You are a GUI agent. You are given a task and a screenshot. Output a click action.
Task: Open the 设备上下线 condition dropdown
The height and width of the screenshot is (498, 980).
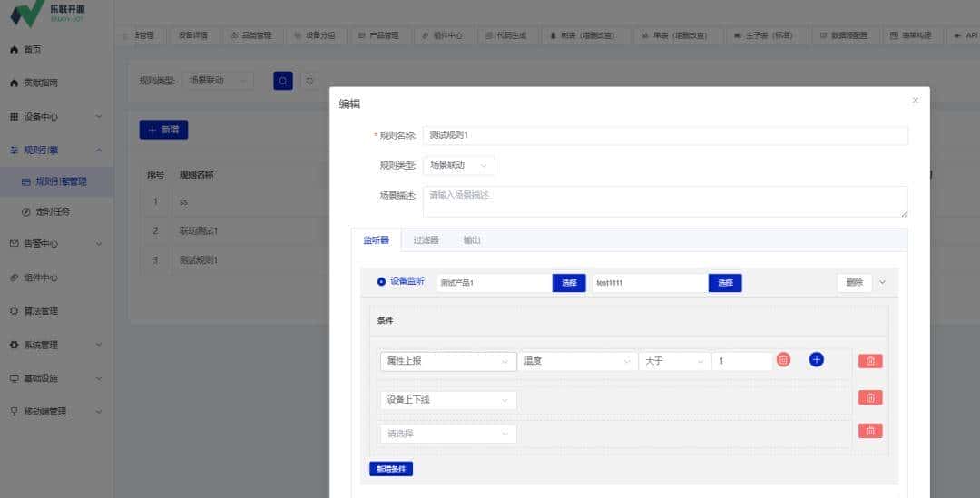pos(448,400)
